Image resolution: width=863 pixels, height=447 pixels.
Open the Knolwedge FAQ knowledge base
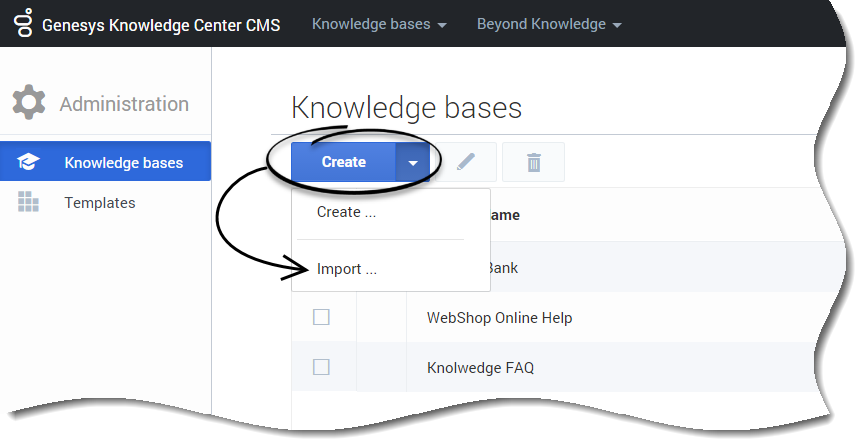click(x=480, y=368)
